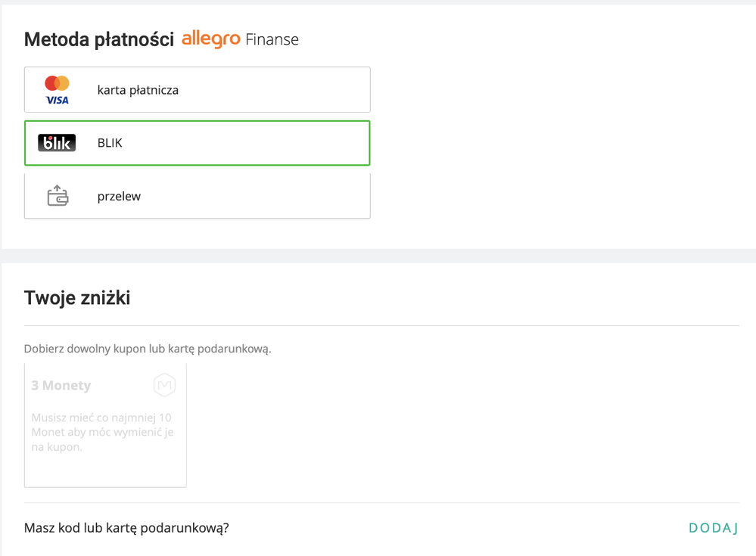The image size is (756, 556).
Task: Click the przelew label text
Action: tap(119, 197)
